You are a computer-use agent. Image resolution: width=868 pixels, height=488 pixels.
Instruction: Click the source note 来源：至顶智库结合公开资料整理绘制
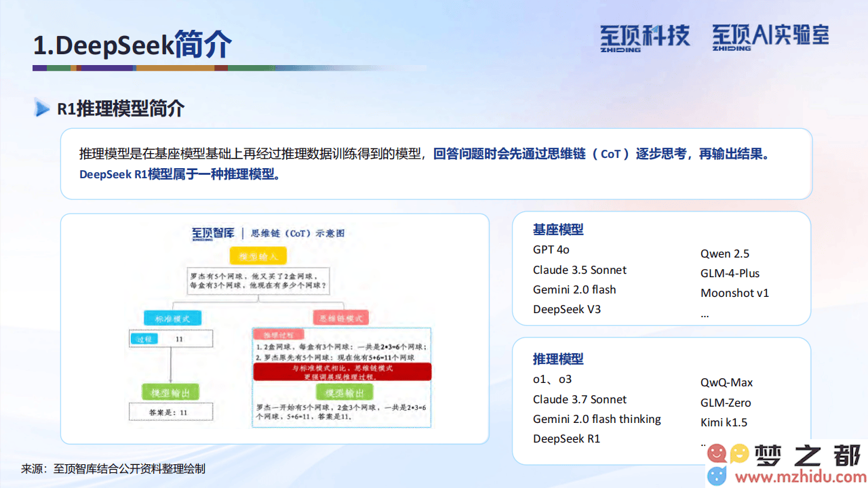pyautogui.click(x=113, y=468)
